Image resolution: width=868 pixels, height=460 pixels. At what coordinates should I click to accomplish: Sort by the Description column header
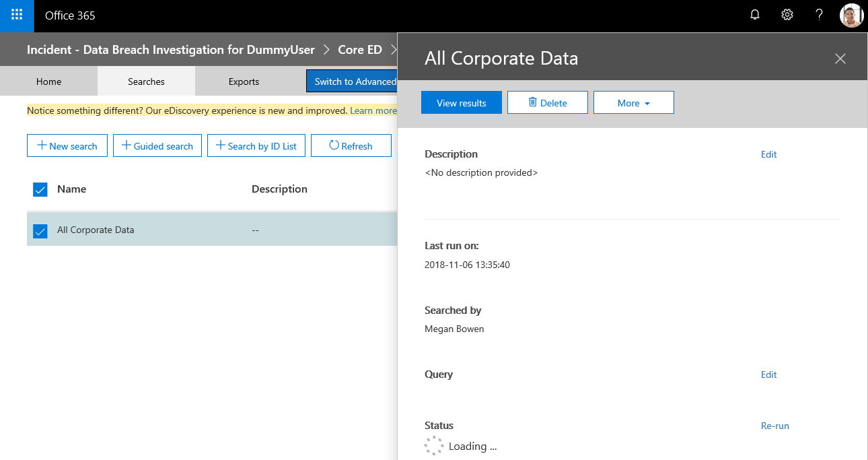pos(279,189)
